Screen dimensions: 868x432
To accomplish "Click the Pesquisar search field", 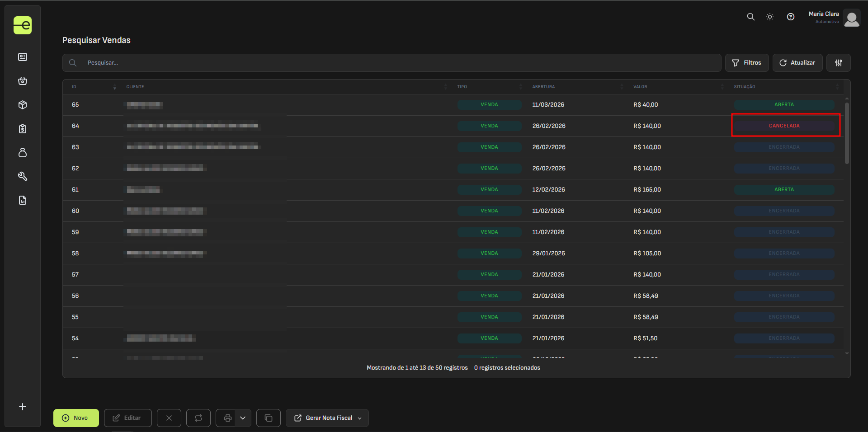I will coord(398,63).
